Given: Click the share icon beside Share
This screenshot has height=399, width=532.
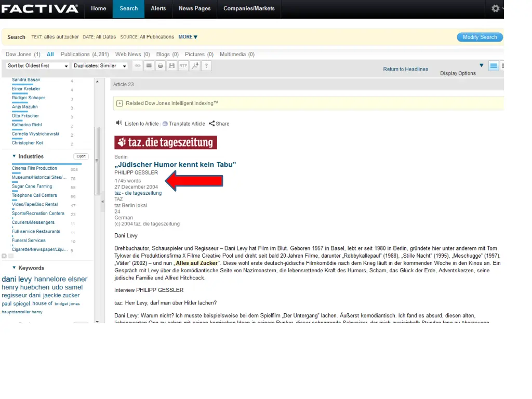Looking at the screenshot, I should coord(212,124).
